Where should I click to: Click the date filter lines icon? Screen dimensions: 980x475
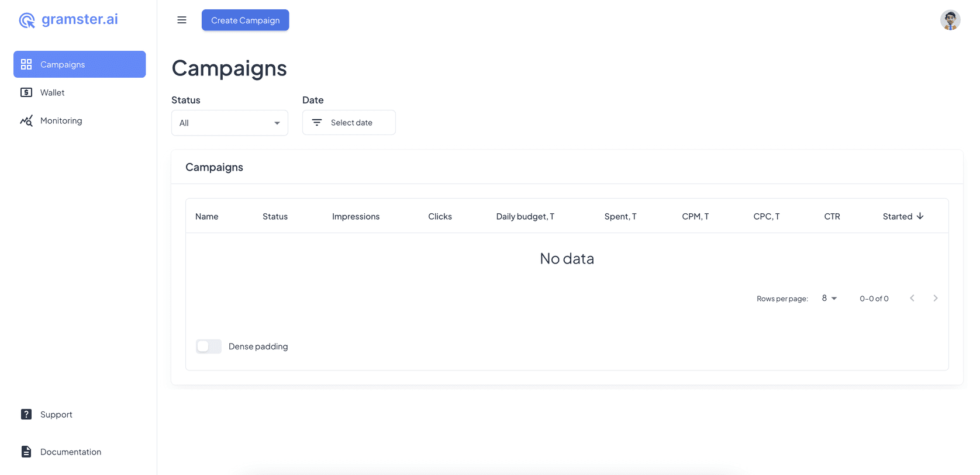(317, 123)
